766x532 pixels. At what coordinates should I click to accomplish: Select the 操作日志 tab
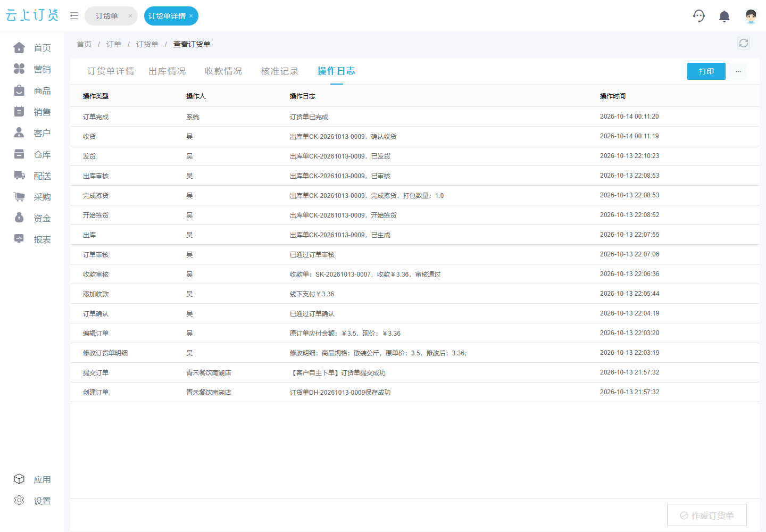point(336,71)
